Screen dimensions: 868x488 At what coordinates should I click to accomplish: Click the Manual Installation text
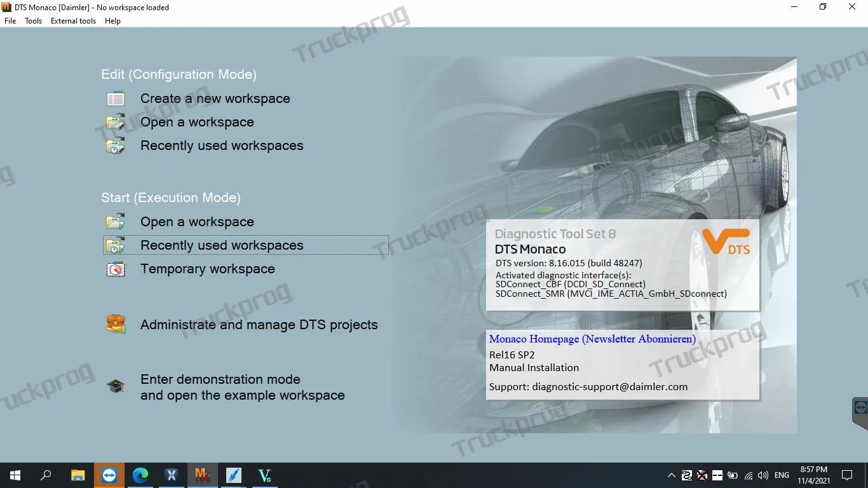(x=534, y=367)
